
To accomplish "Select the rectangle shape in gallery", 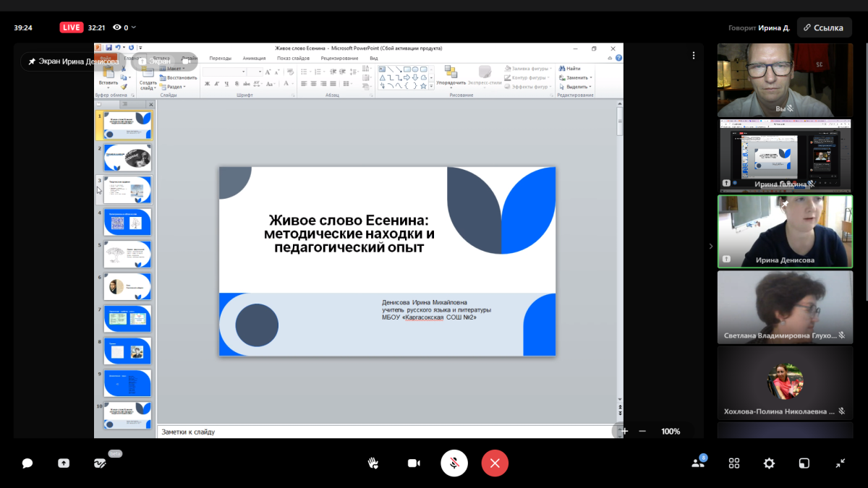I will point(407,69).
